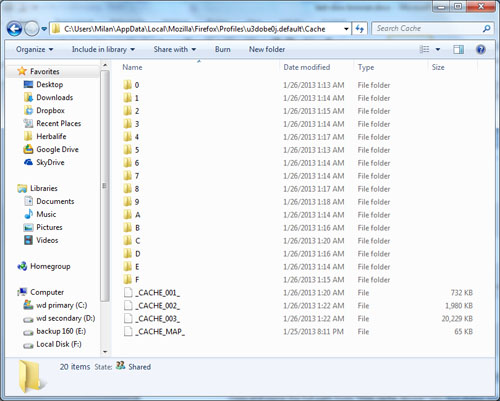Open the Include in library menu
The width and height of the screenshot is (500, 401).
(103, 49)
